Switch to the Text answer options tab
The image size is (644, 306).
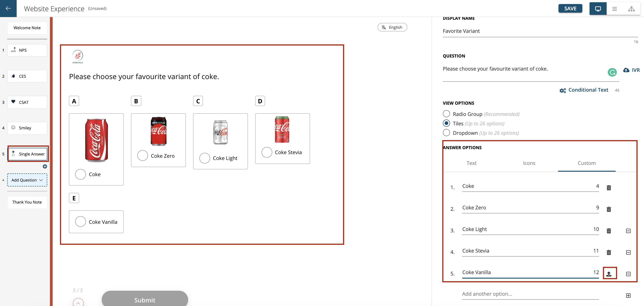[471, 163]
